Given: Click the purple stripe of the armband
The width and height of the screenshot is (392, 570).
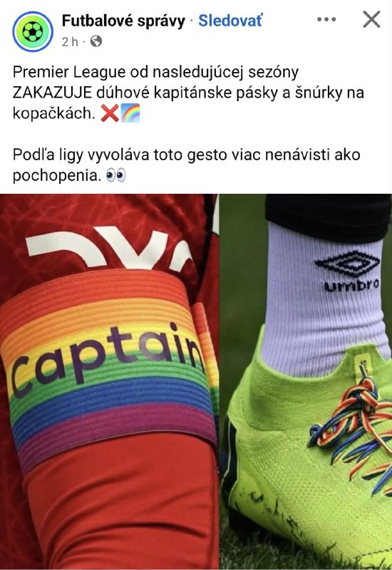Looking at the screenshot, I should tap(116, 432).
